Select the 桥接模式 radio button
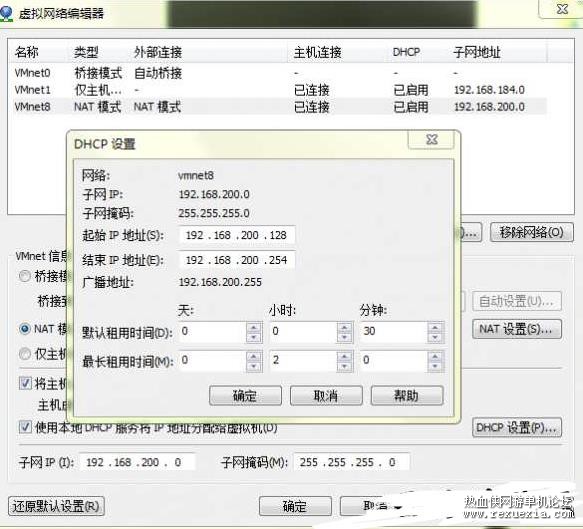Screen dimensions: 583x529 coord(25,276)
